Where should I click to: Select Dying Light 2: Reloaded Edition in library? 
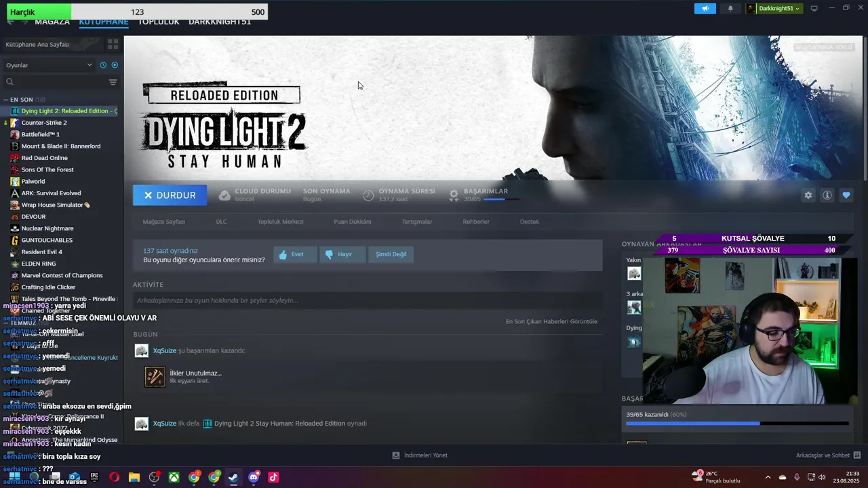tap(64, 111)
